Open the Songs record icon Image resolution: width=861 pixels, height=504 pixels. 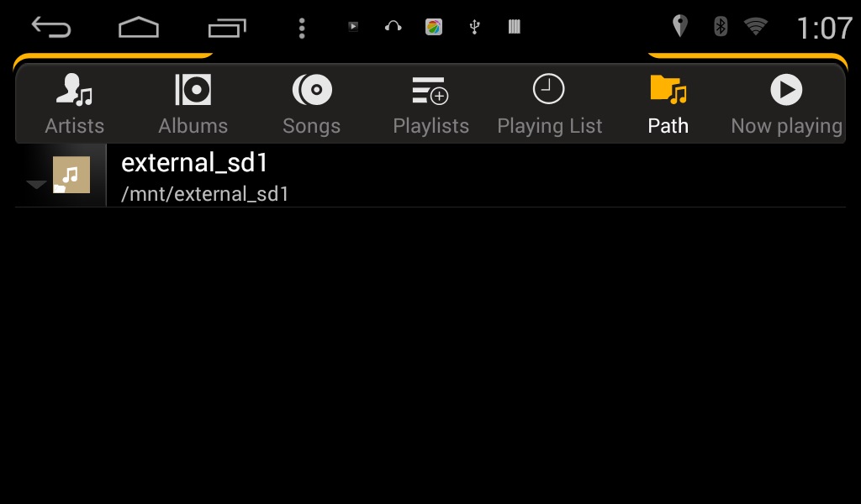312,89
